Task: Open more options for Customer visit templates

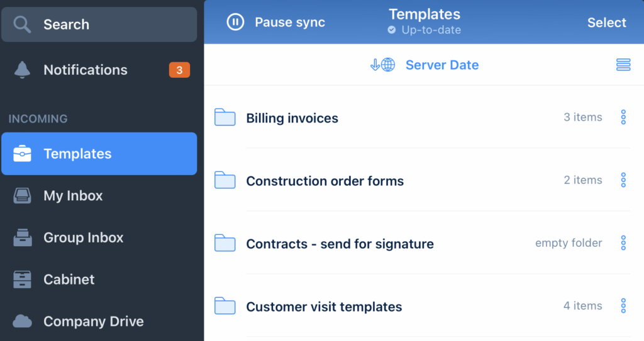Action: pyautogui.click(x=623, y=306)
